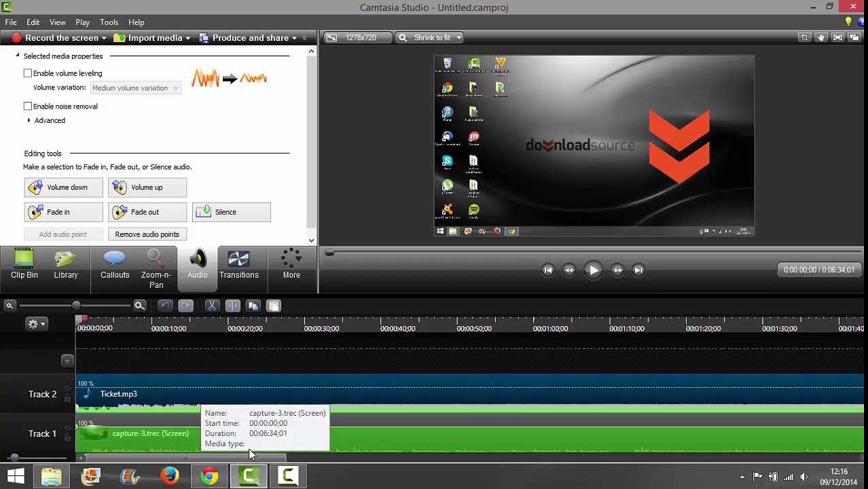Step forward in the preview

pos(617,270)
